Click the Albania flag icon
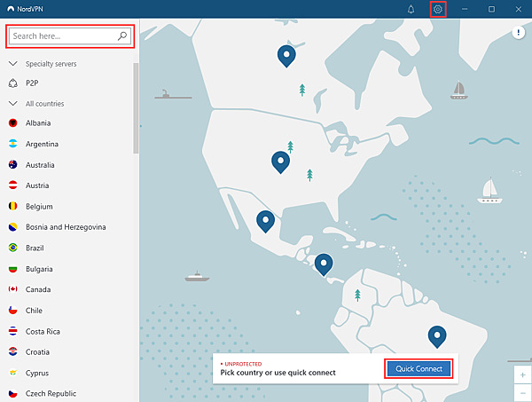This screenshot has width=532, height=402. pos(13,123)
